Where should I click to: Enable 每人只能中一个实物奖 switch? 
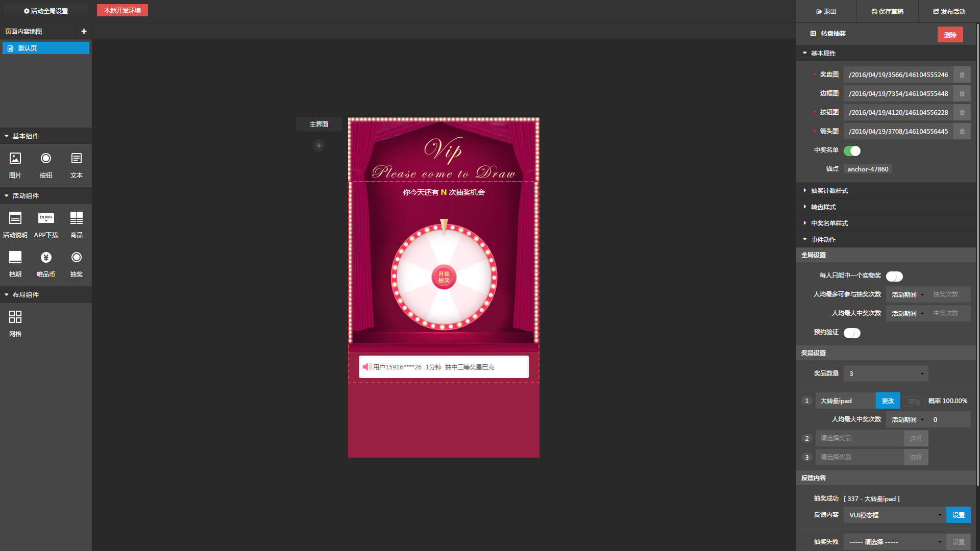(894, 277)
